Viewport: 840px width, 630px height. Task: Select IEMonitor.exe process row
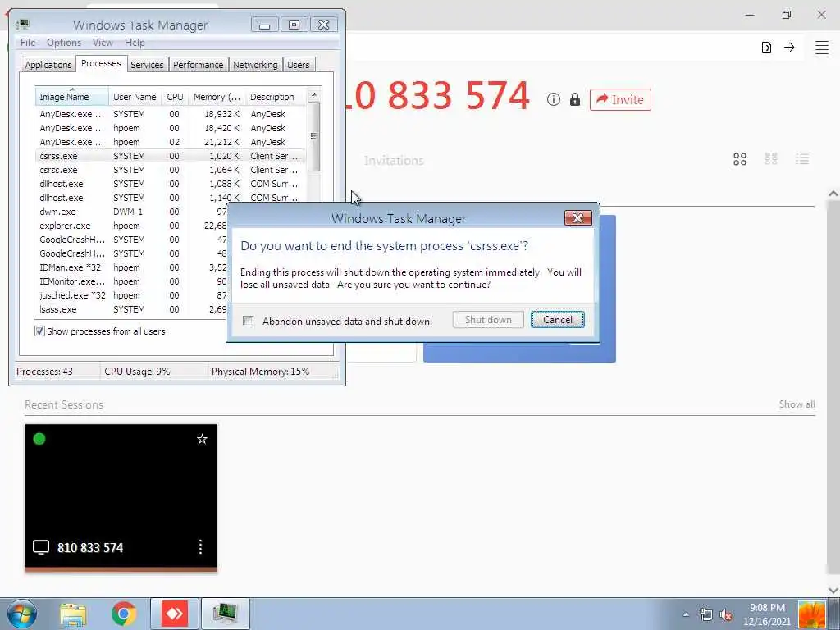tap(131, 281)
